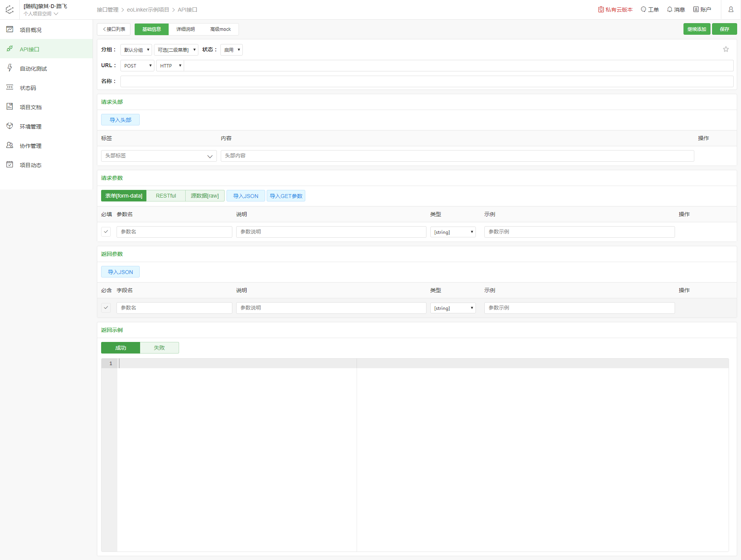Click the message bell icon
Viewport: 741px width, 560px height.
[670, 10]
